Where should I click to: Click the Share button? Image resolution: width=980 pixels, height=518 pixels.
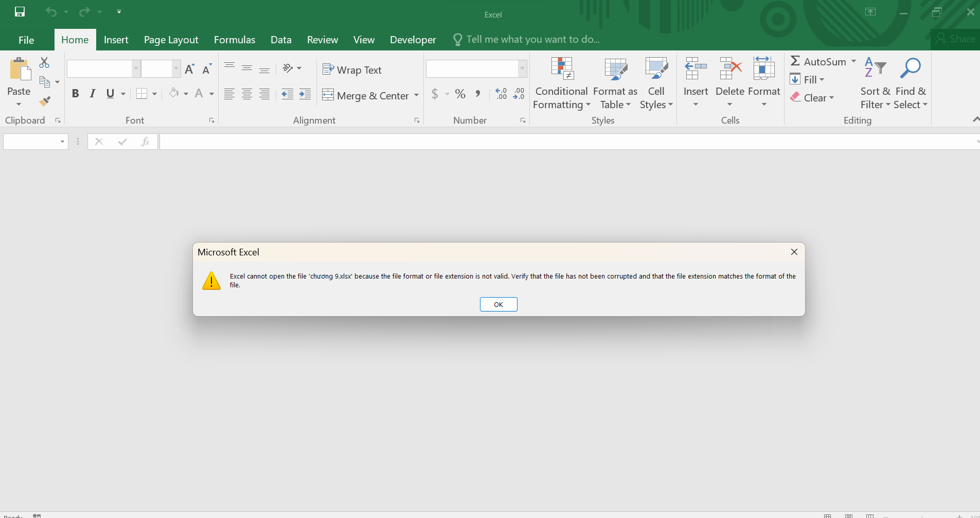[x=956, y=39]
